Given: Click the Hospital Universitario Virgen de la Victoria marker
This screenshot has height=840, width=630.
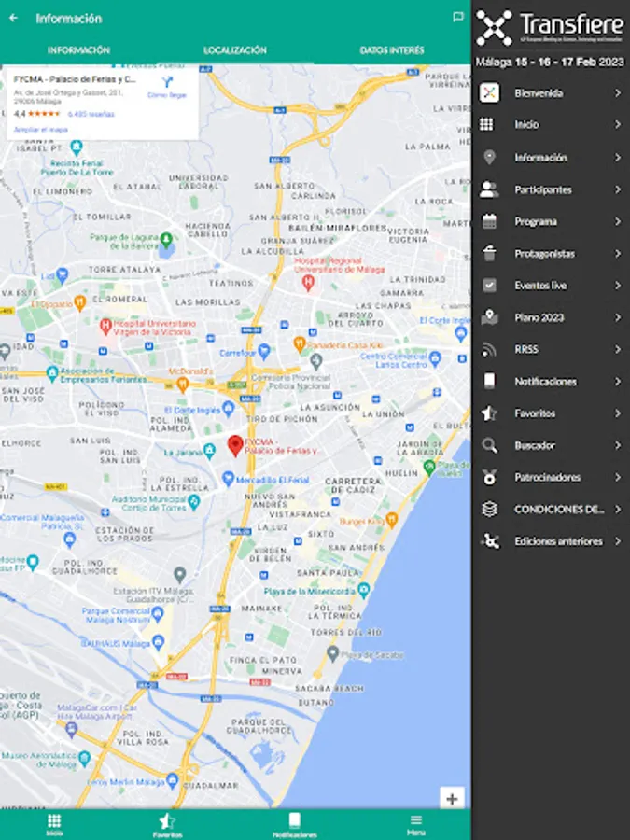Looking at the screenshot, I should (x=105, y=325).
